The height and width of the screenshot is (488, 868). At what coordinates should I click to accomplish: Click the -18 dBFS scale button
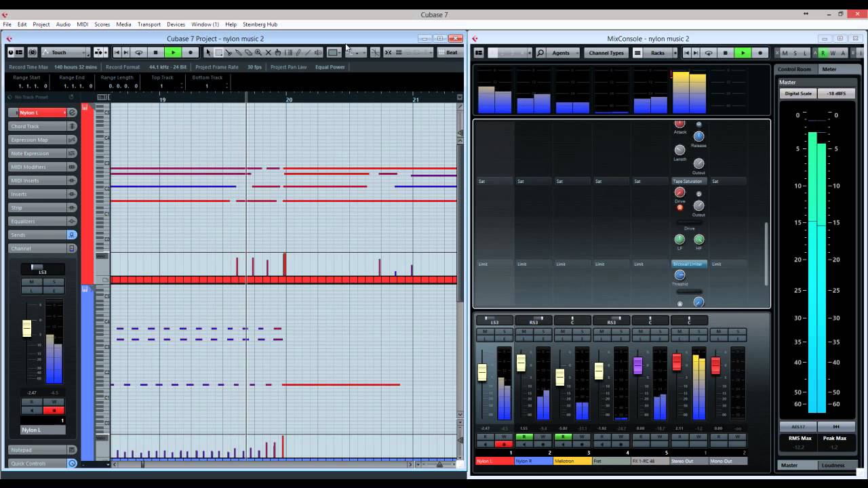click(x=836, y=94)
